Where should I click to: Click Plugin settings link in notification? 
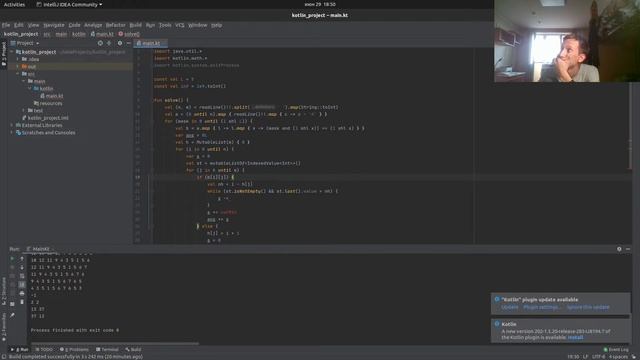click(x=542, y=307)
